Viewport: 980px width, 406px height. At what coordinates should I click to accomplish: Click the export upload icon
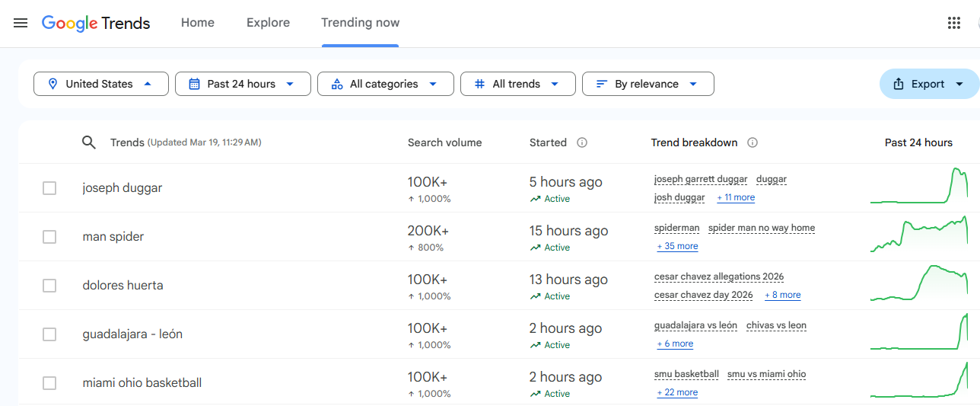click(899, 84)
